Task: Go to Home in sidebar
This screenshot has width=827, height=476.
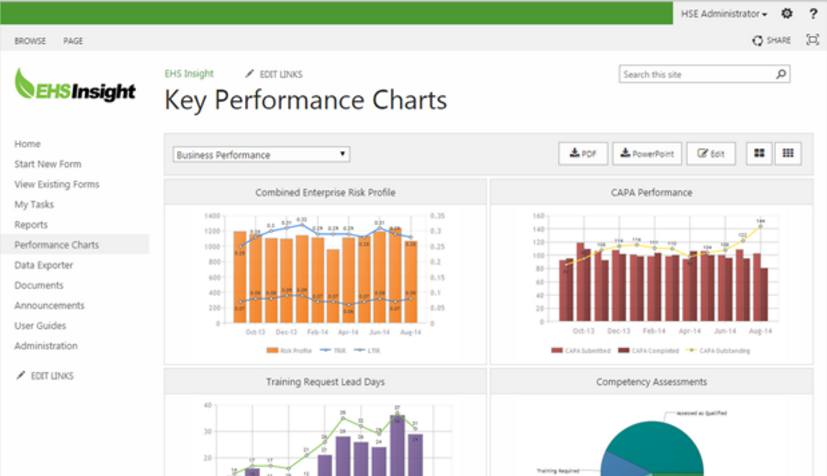Action: pyautogui.click(x=27, y=144)
